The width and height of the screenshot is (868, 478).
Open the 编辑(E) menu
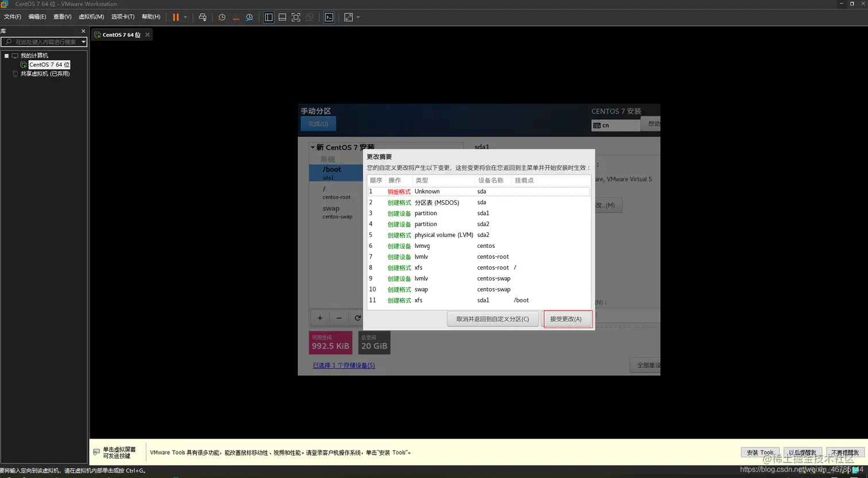[x=37, y=17]
